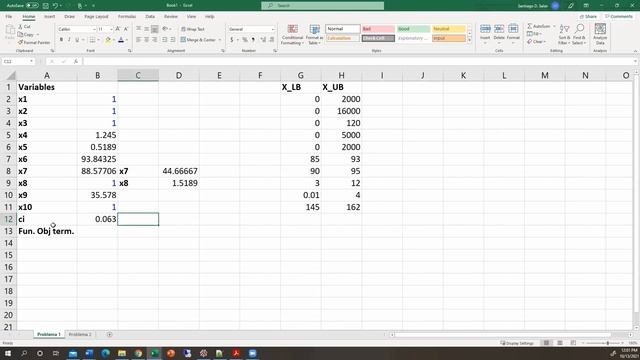
Task: Click the Borders icon
Action: [92, 40]
